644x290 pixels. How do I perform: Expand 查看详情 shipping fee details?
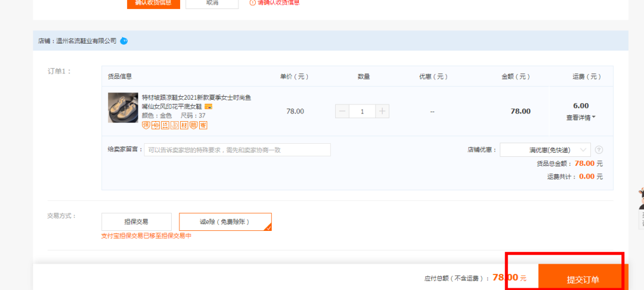point(580,118)
